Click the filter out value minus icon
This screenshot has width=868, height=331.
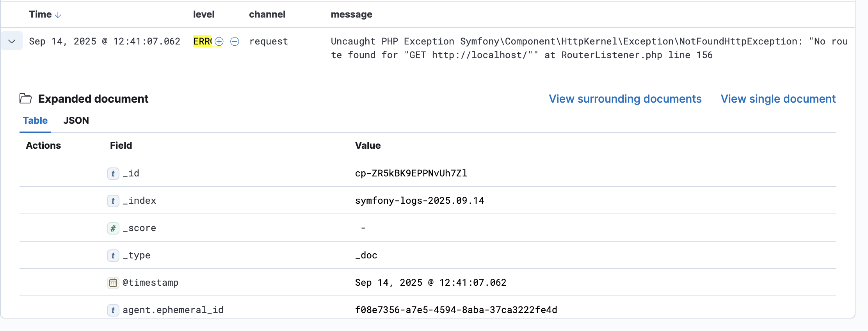point(235,41)
